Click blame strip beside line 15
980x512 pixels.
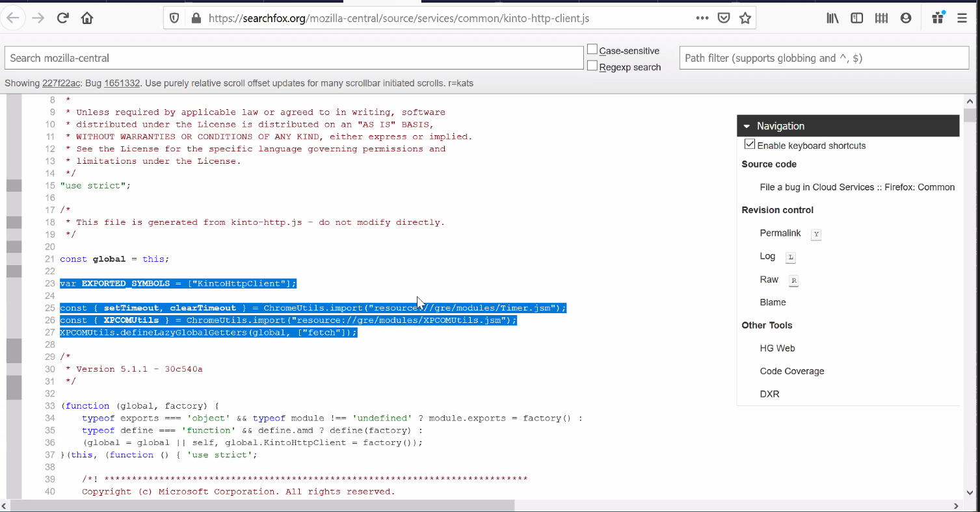[x=14, y=185]
